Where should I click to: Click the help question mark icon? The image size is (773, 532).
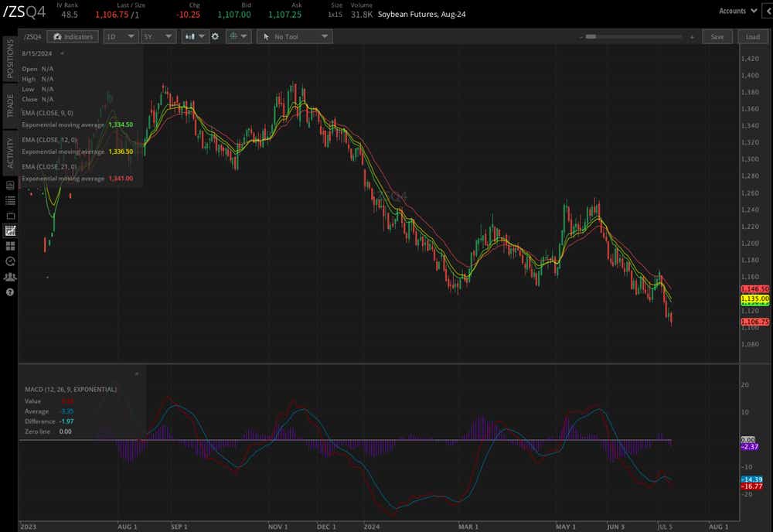coord(9,292)
